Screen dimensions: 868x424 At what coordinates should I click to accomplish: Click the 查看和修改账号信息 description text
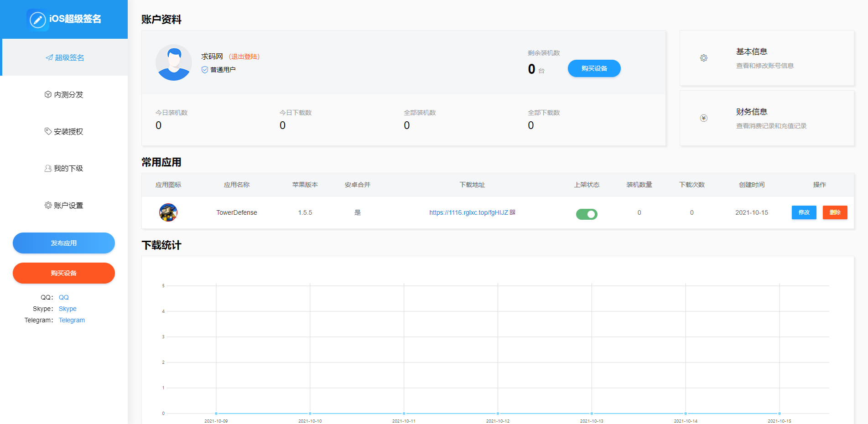click(x=765, y=66)
